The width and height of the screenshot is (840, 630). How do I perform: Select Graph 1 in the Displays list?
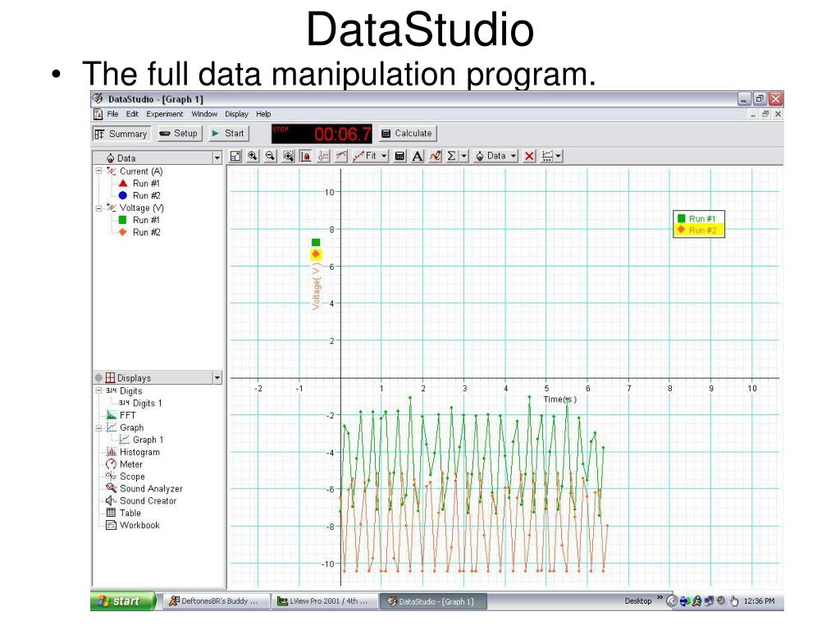click(x=148, y=440)
